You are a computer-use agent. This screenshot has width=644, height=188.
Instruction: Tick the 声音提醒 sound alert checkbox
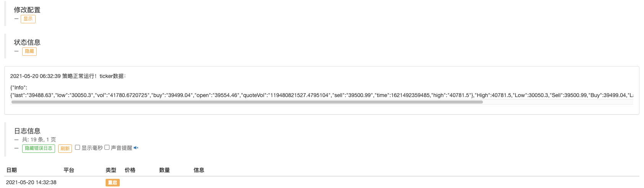107,147
